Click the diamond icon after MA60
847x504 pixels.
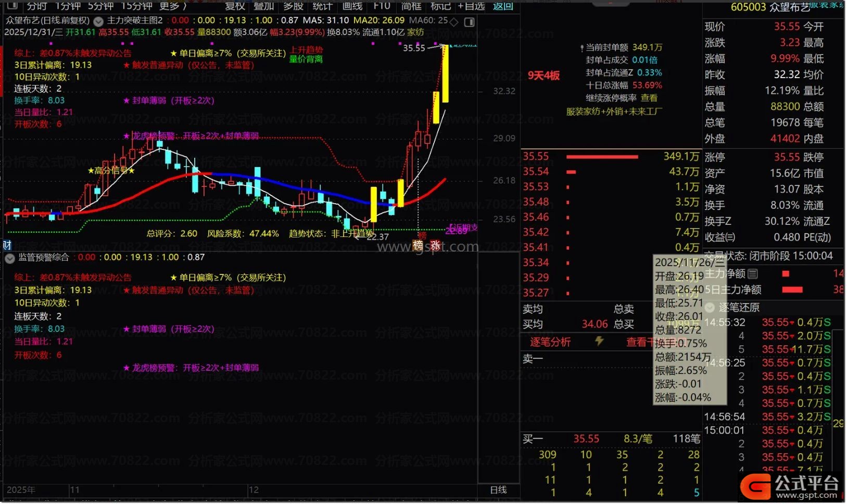pos(454,22)
